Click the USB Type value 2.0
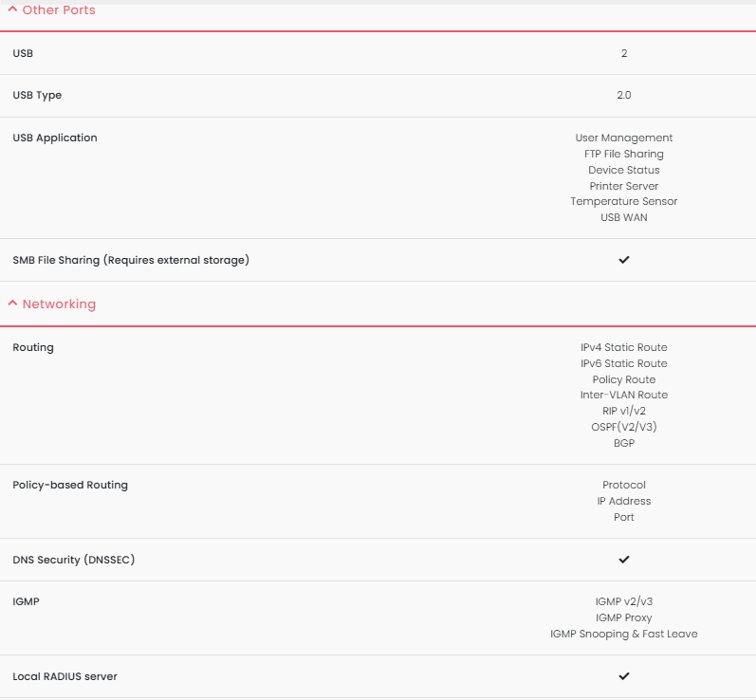This screenshot has height=700, width=756. (x=624, y=95)
